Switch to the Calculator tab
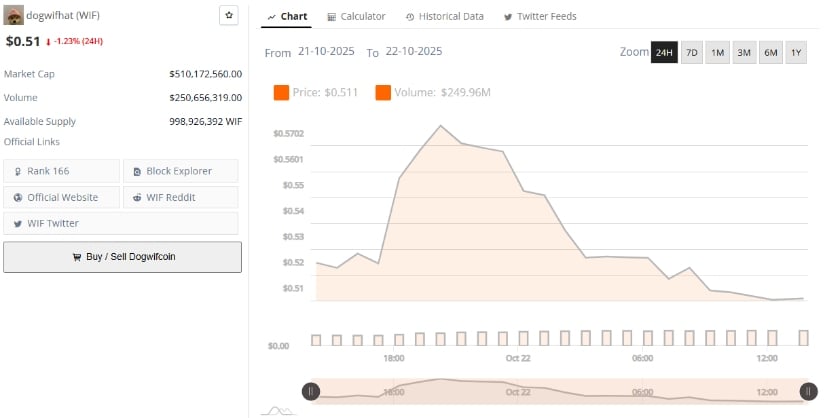 (356, 16)
